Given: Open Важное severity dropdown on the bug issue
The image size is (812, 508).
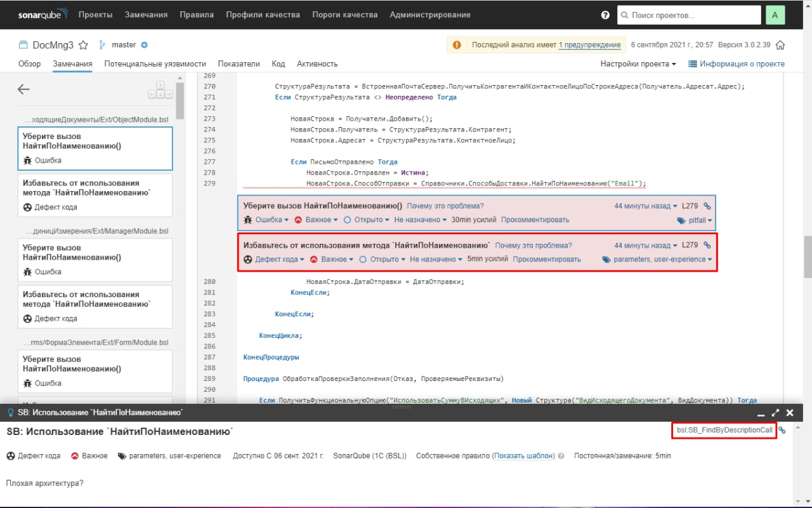Looking at the screenshot, I should point(317,220).
